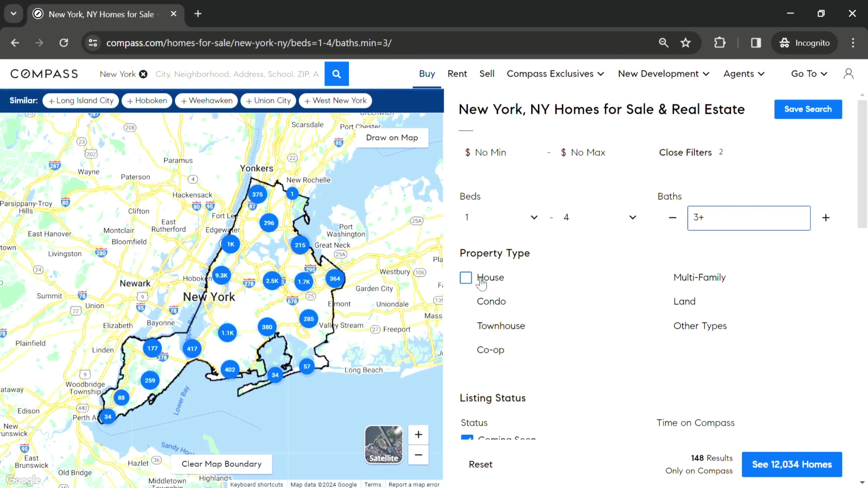Select Other Types property type
This screenshot has height=488, width=868.
tap(700, 326)
